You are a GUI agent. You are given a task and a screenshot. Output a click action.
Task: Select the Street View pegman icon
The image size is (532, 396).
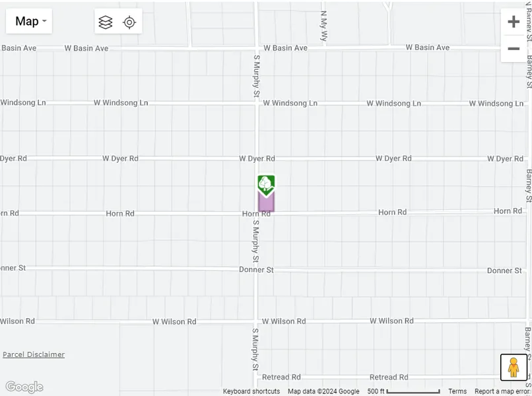click(514, 367)
